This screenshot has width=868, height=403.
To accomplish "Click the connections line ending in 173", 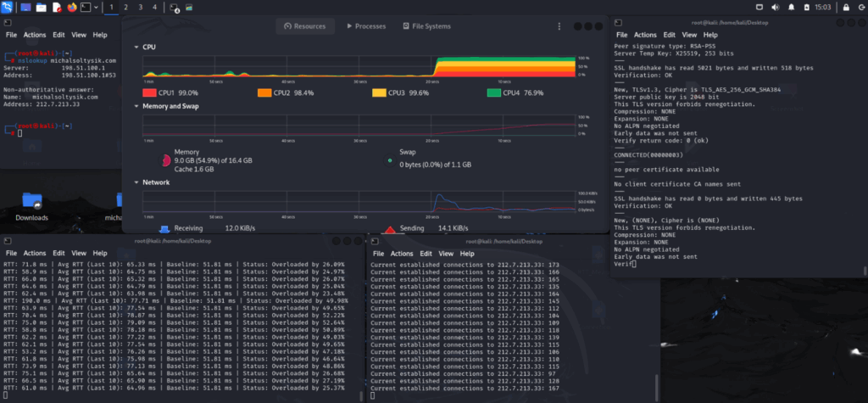I will (x=465, y=265).
